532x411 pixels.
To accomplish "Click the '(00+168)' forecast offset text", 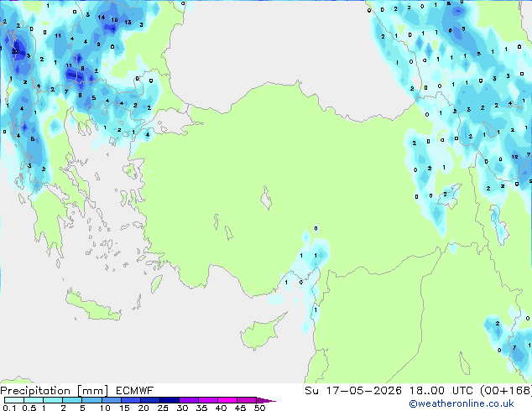I will (506, 391).
